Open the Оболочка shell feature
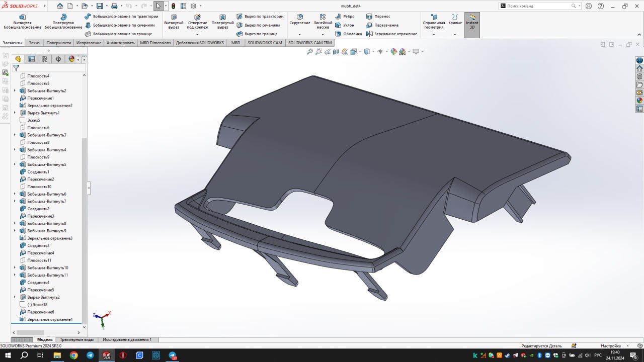The width and height of the screenshot is (644, 362). tap(348, 34)
